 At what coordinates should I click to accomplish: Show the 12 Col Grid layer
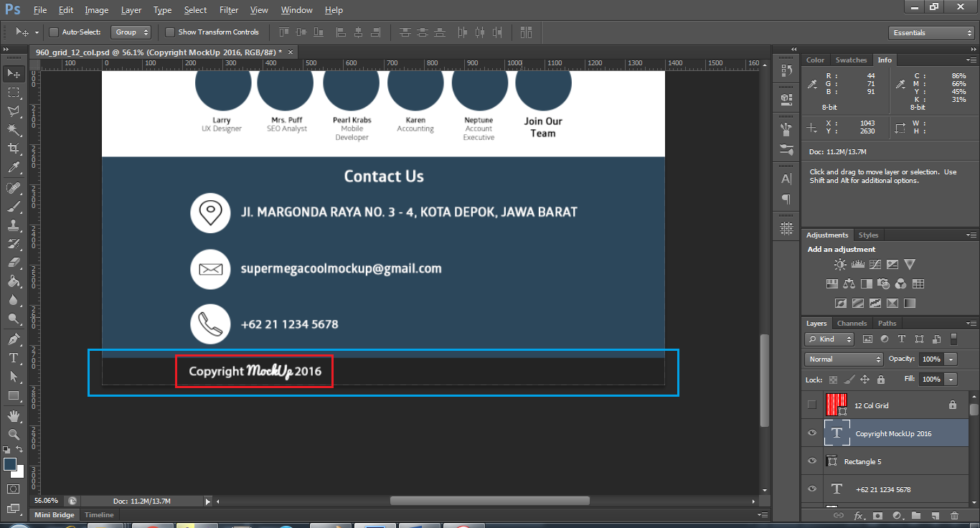pos(811,405)
